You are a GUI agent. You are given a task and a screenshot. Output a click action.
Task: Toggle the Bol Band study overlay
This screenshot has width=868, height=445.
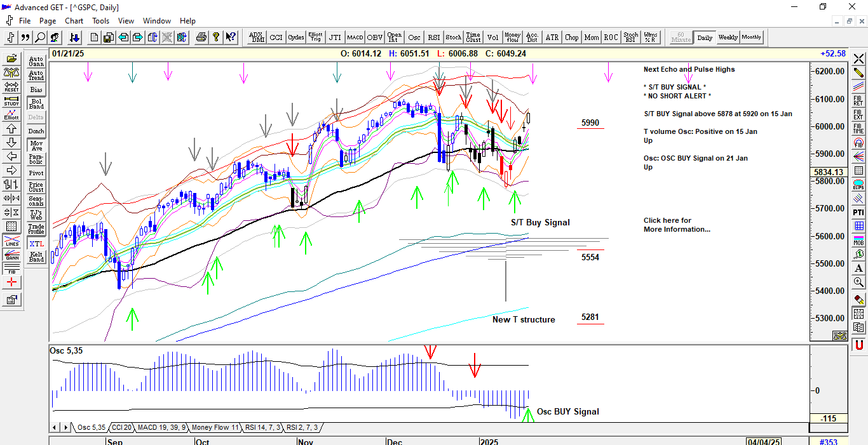tap(36, 103)
